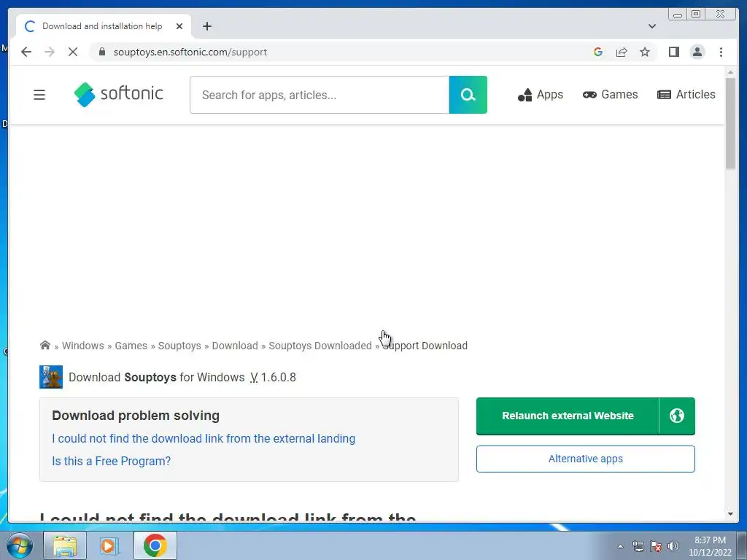Viewport: 747px width, 560px height.
Task: Open File Explorer from the taskbar
Action: [65, 545]
